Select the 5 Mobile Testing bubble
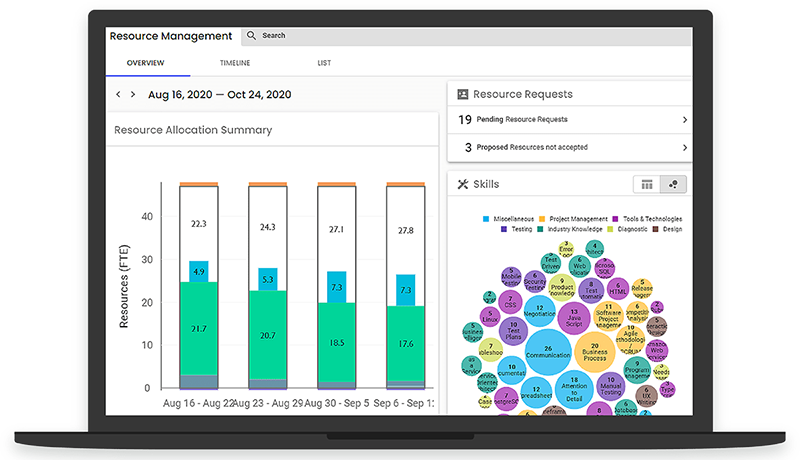The width and height of the screenshot is (800, 460). click(511, 277)
